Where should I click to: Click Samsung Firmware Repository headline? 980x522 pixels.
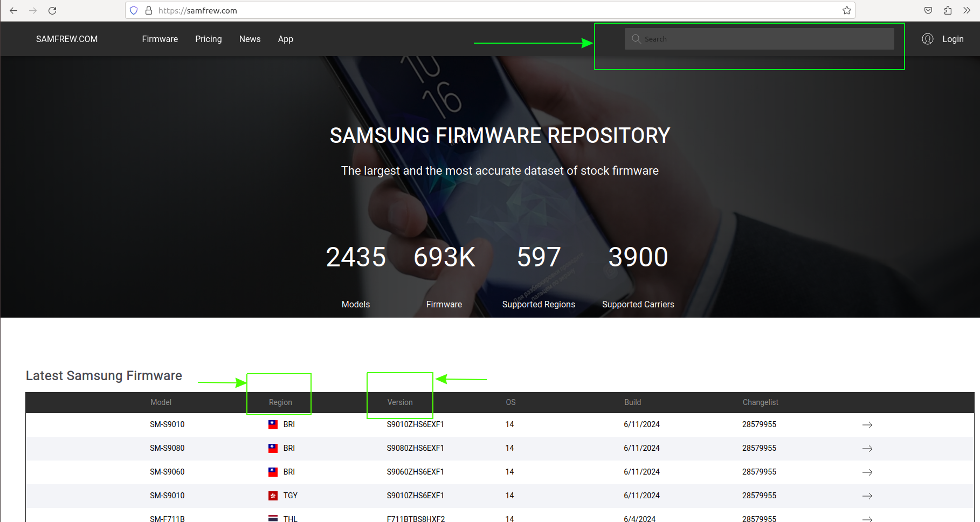pos(500,135)
